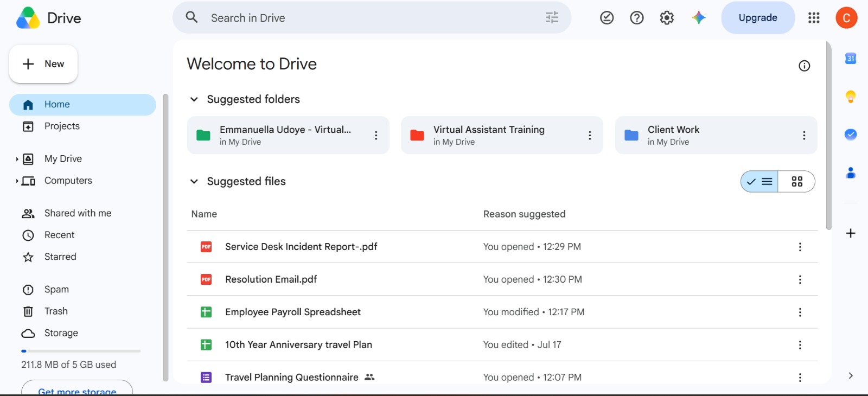Image resolution: width=868 pixels, height=396 pixels.
Task: Expand the Computers tree
Action: pyautogui.click(x=17, y=181)
